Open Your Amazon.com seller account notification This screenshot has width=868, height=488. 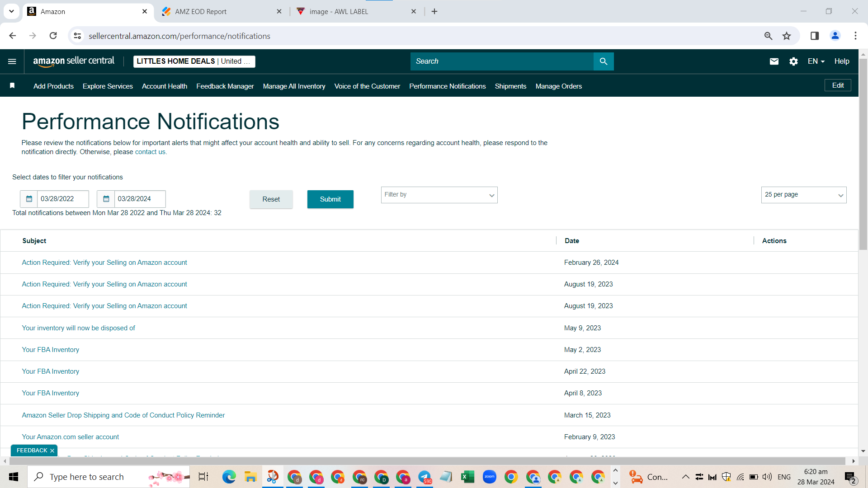click(70, 437)
